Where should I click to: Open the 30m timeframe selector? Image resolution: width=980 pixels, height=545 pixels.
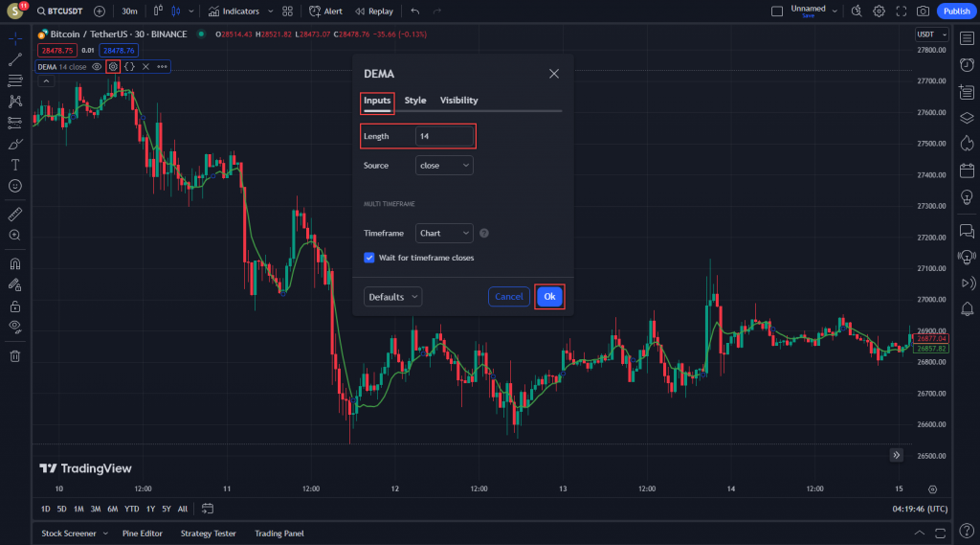(x=129, y=11)
